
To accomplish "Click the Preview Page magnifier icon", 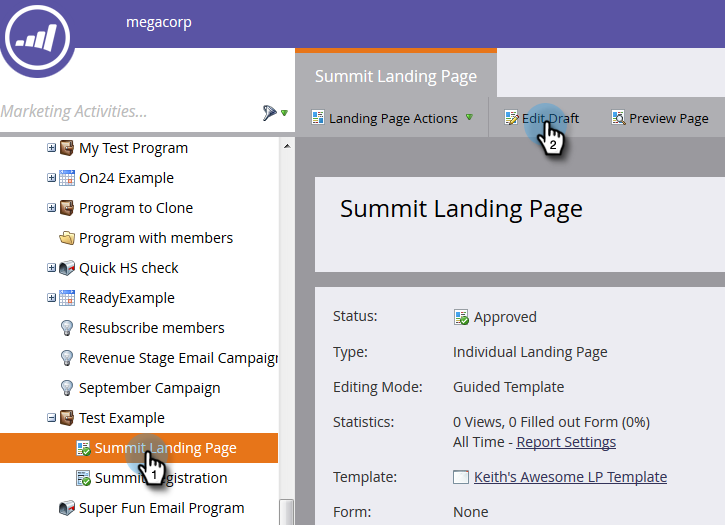I will (x=618, y=117).
